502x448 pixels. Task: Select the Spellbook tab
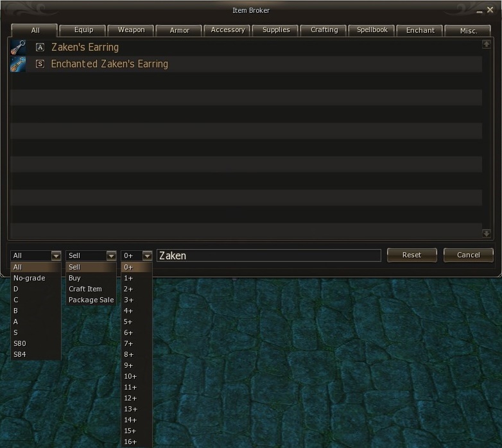pyautogui.click(x=372, y=30)
